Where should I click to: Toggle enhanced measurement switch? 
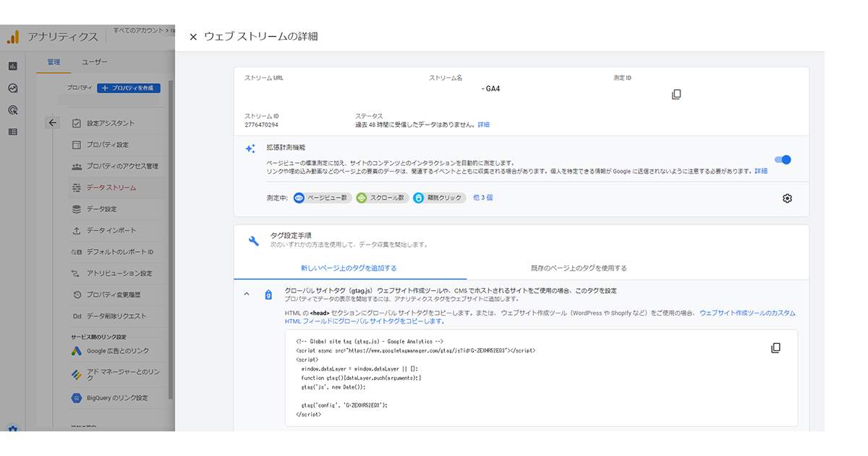click(782, 160)
